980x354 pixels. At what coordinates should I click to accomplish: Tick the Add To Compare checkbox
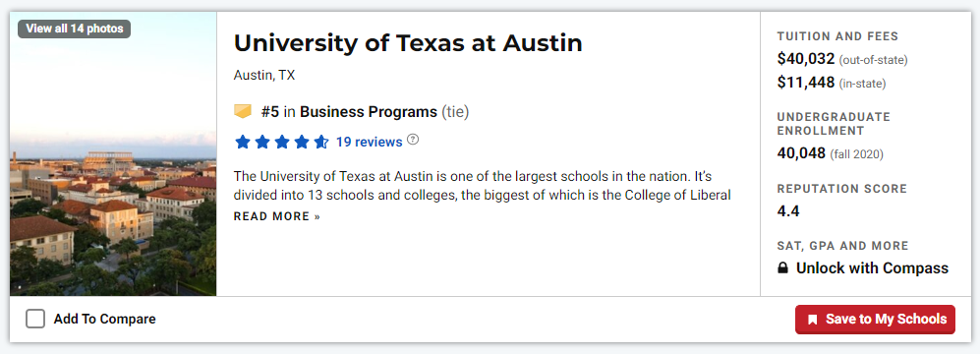point(35,319)
